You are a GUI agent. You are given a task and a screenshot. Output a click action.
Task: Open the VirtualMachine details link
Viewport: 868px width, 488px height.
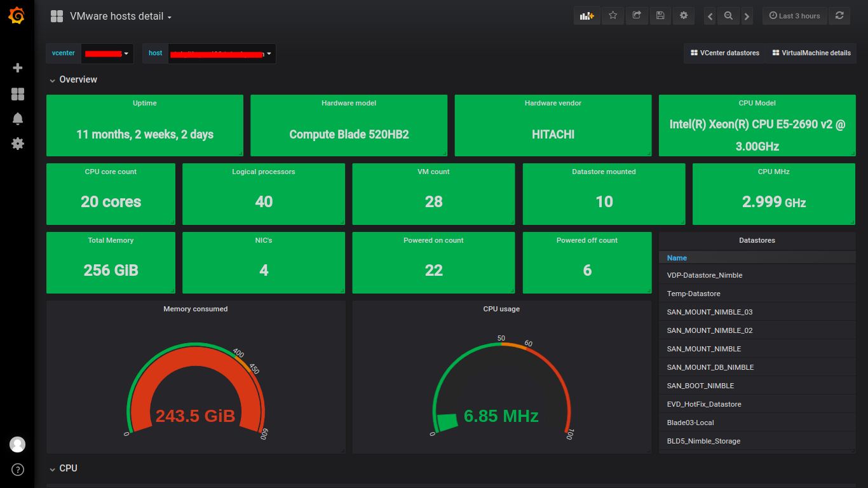811,53
